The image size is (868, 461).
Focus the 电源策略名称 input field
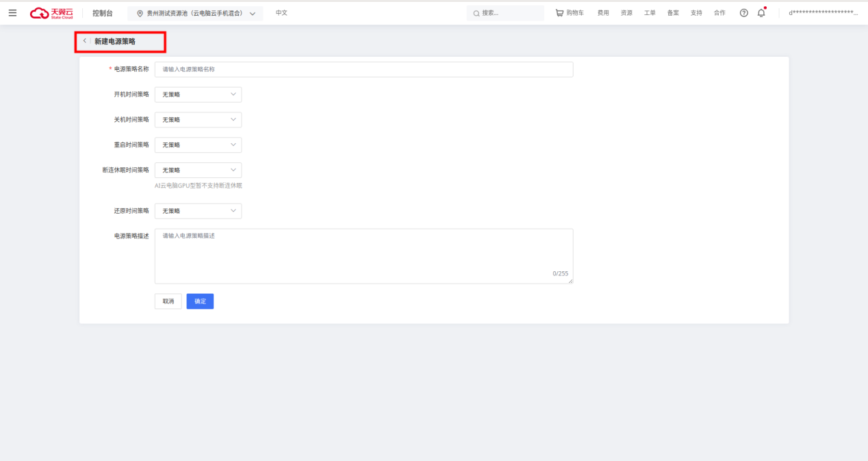pos(363,69)
